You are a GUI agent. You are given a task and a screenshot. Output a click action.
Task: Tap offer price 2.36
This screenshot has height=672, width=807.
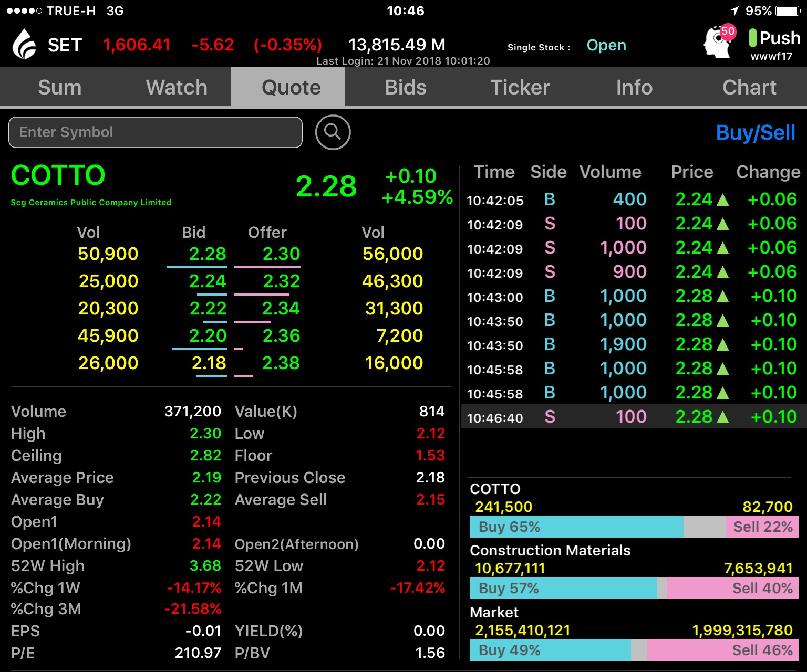(x=281, y=336)
